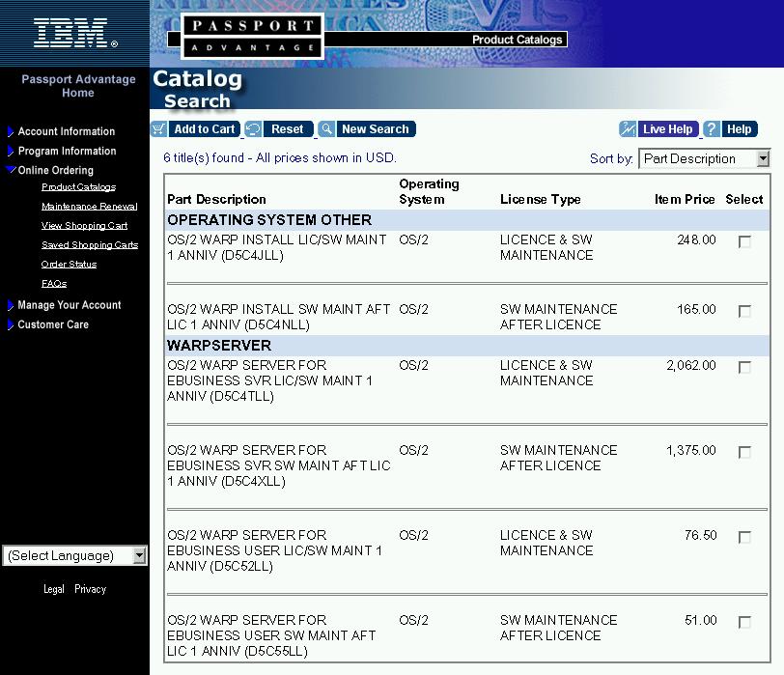Click the shopping cart icon beside Add to Cart
784x675 pixels.
[x=158, y=129]
